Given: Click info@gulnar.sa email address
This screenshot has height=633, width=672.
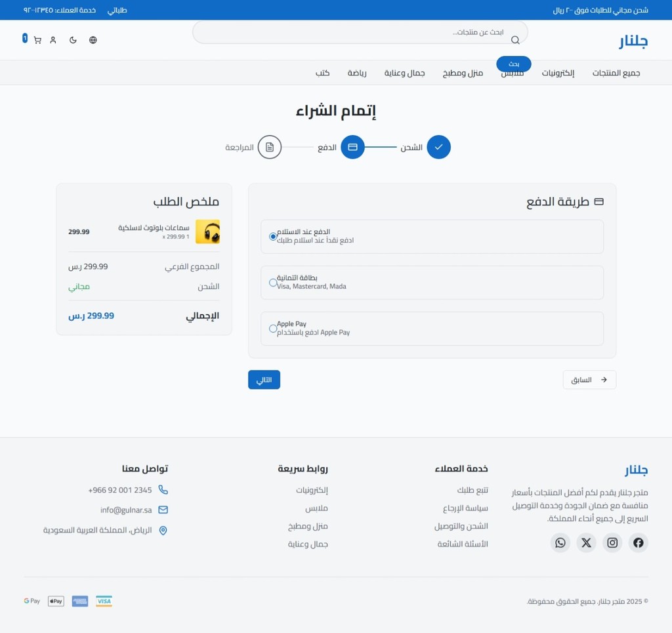Looking at the screenshot, I should (126, 510).
